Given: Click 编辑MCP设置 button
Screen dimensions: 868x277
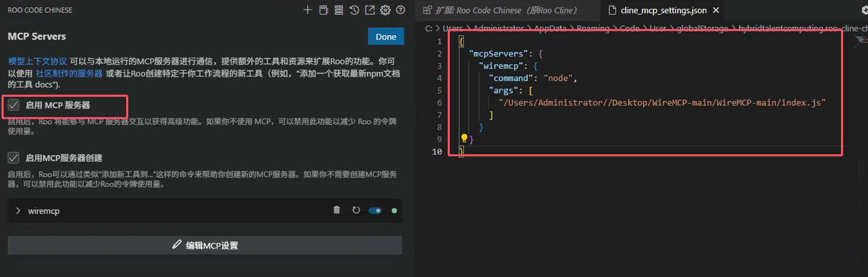Looking at the screenshot, I should 205,245.
